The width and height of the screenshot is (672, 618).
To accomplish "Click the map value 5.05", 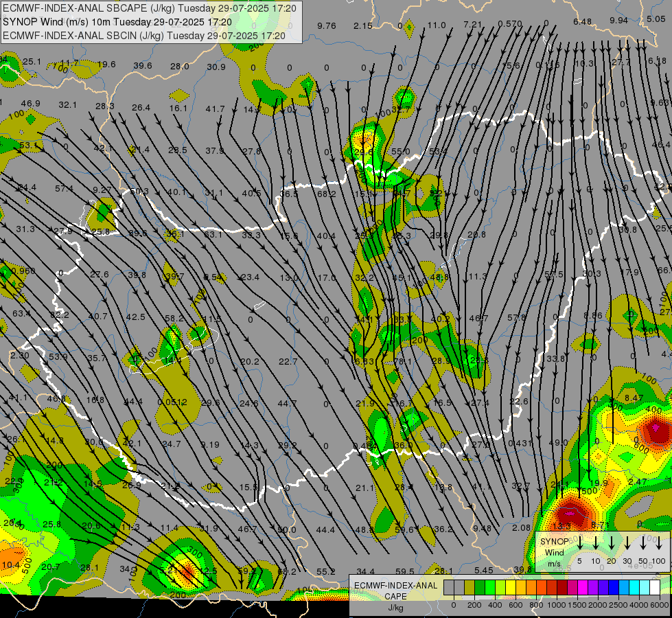I will click(656, 19).
